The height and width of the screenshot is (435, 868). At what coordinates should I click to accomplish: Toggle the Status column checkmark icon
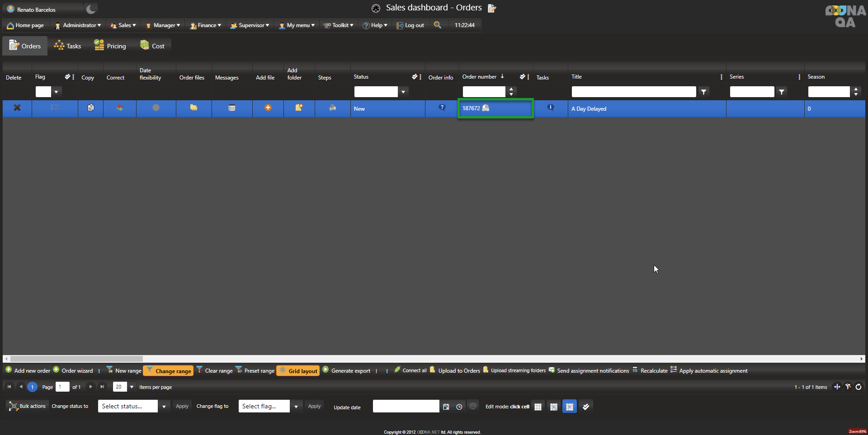pyautogui.click(x=415, y=77)
